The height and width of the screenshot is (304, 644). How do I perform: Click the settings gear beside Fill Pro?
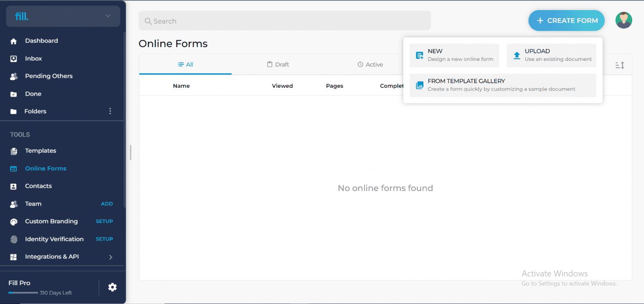point(112,287)
